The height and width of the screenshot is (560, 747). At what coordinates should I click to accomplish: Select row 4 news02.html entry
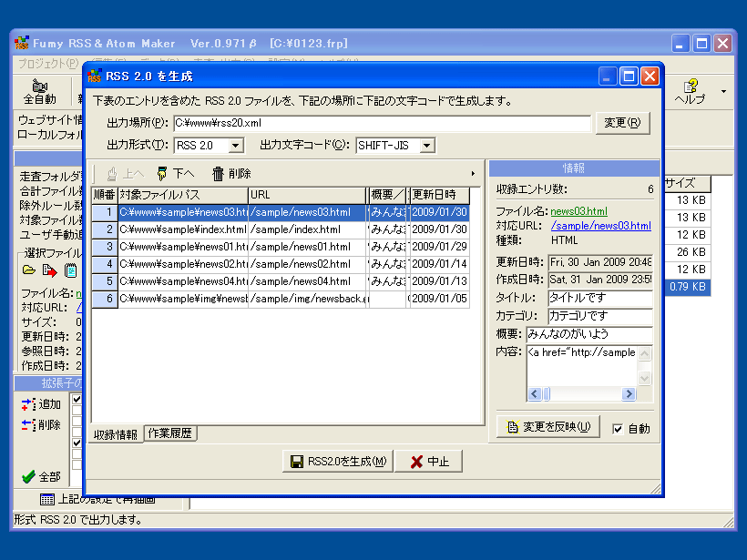pyautogui.click(x=281, y=264)
